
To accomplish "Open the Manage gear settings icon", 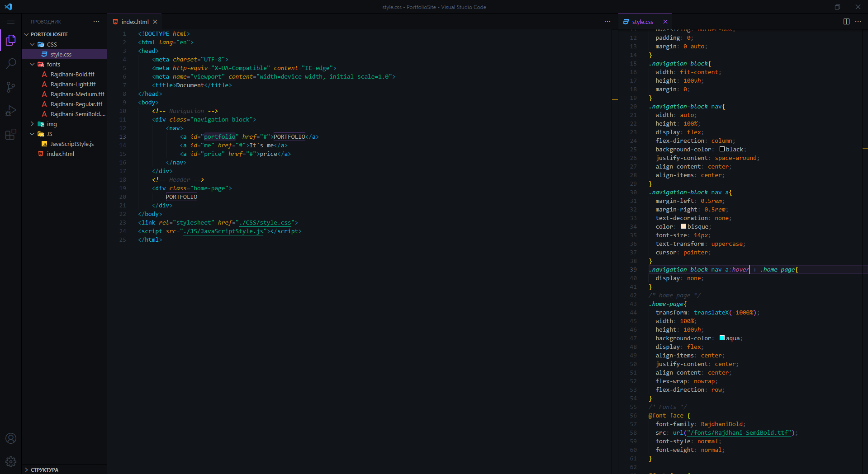I will pyautogui.click(x=11, y=462).
